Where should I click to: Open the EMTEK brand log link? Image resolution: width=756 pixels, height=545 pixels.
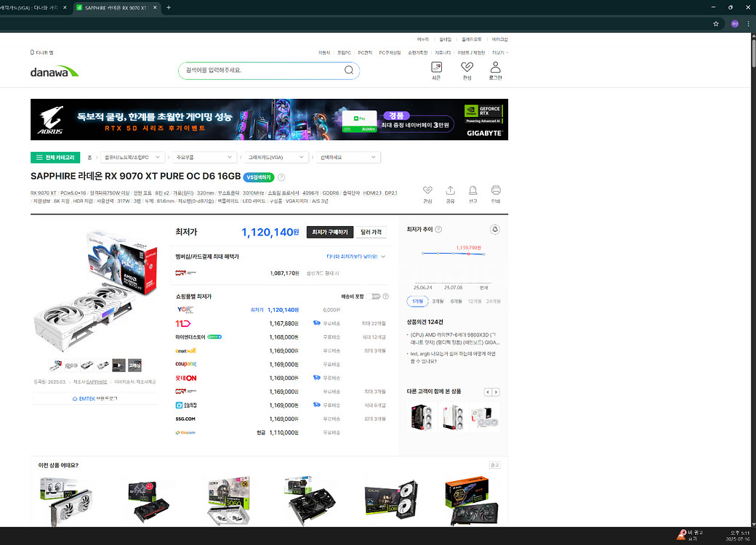(x=94, y=398)
